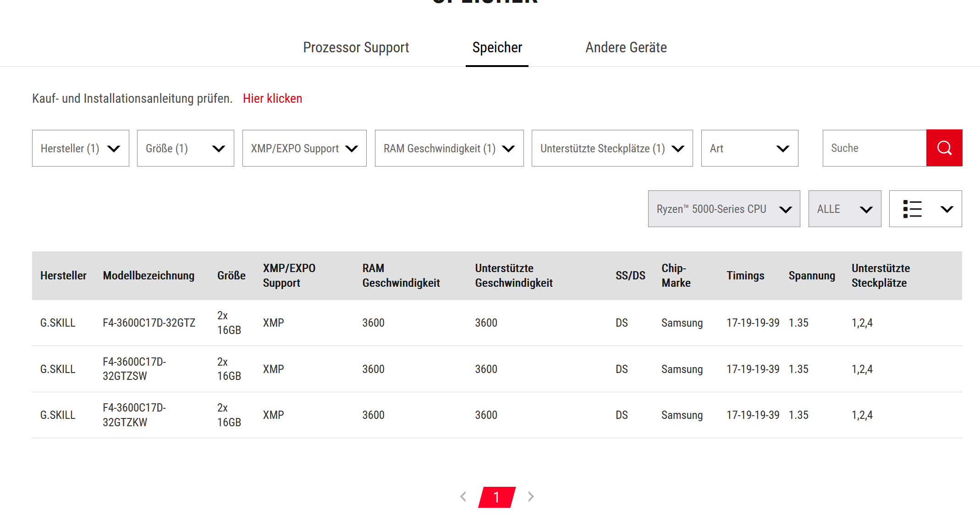Go to the previous page arrow
Screen dimensions: 980x529
pyautogui.click(x=463, y=496)
